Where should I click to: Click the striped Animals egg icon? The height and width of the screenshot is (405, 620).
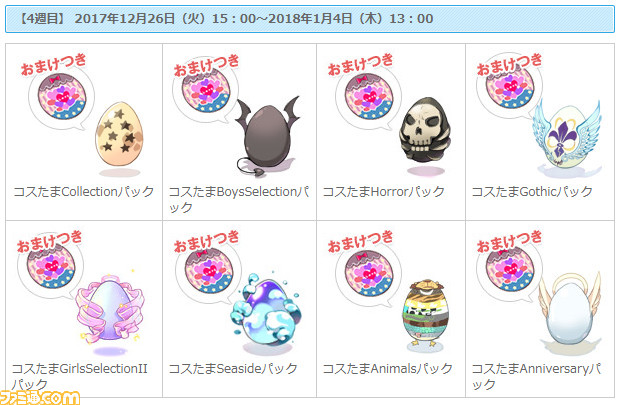(425, 312)
